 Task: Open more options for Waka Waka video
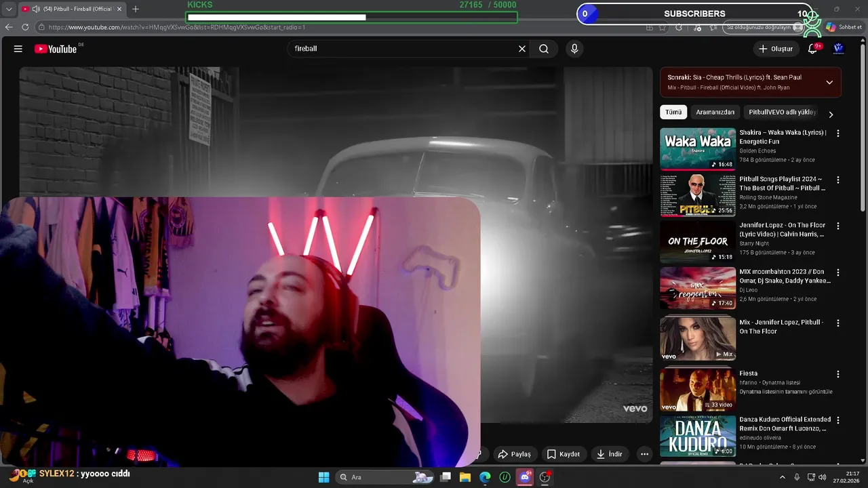click(x=838, y=134)
